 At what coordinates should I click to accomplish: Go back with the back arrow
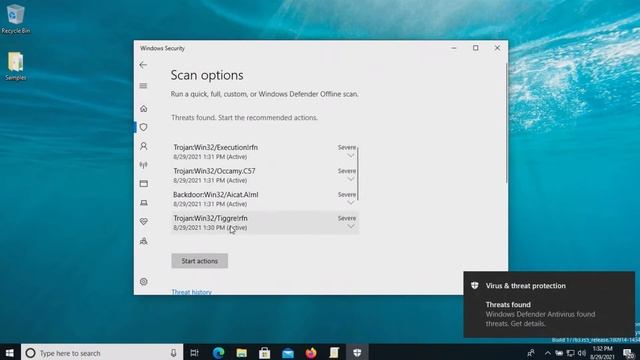[143, 65]
